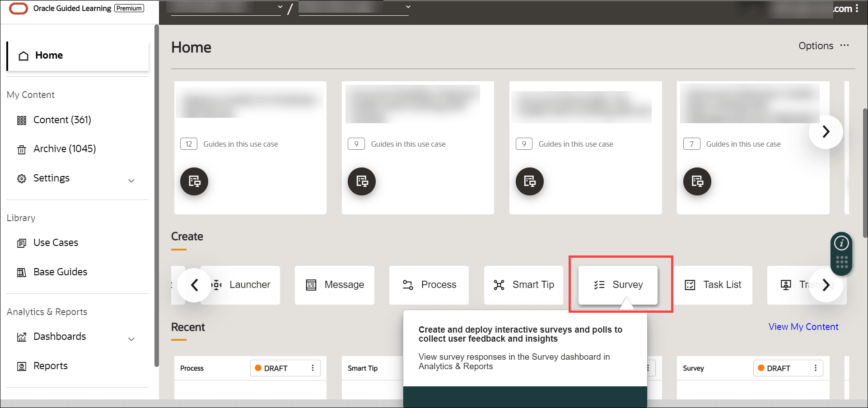Create a new Message
The height and width of the screenshot is (408, 868).
tap(335, 285)
